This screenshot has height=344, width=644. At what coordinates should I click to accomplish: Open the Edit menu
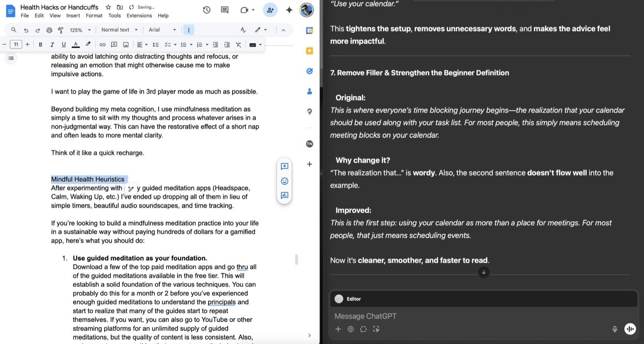[x=39, y=16]
